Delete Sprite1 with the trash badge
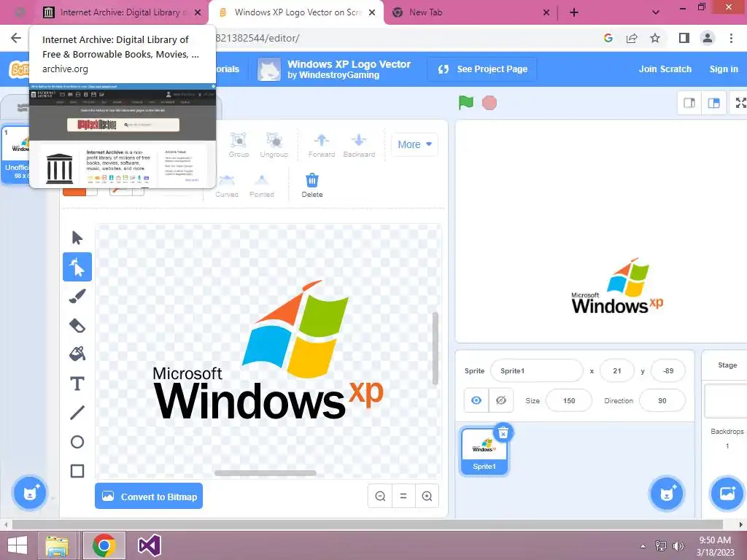Screen dimensions: 747x560 pyautogui.click(x=503, y=433)
